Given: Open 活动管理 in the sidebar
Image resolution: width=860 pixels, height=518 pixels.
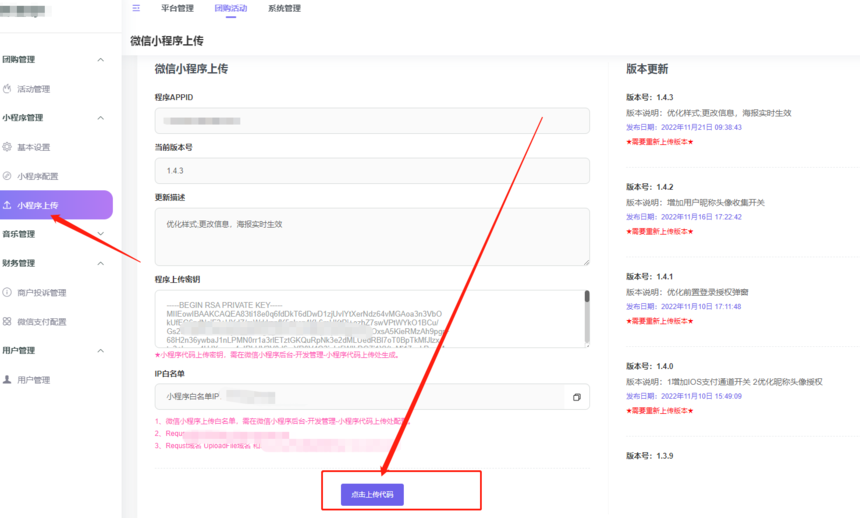Looking at the screenshot, I should click(x=33, y=89).
